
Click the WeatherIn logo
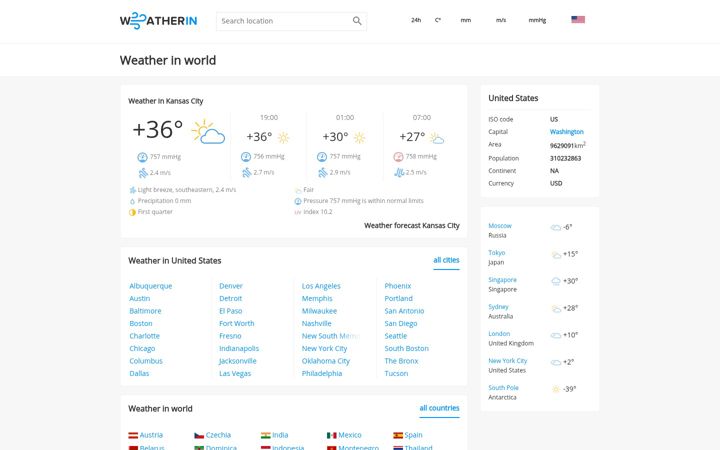(158, 21)
